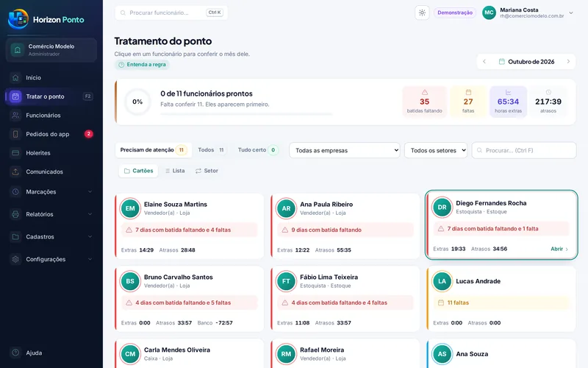Click the BS avatar of Bruno Carvalho

(130, 281)
